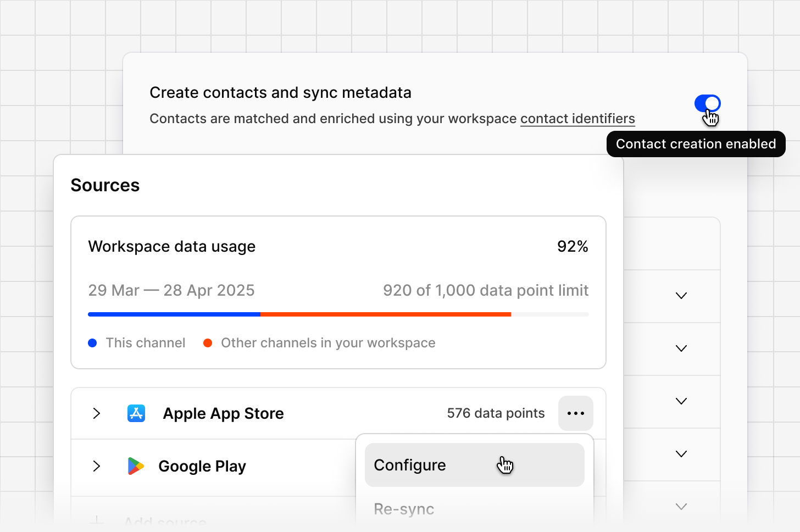Click the Google Play logo icon
The image size is (800, 532).
click(x=136, y=466)
